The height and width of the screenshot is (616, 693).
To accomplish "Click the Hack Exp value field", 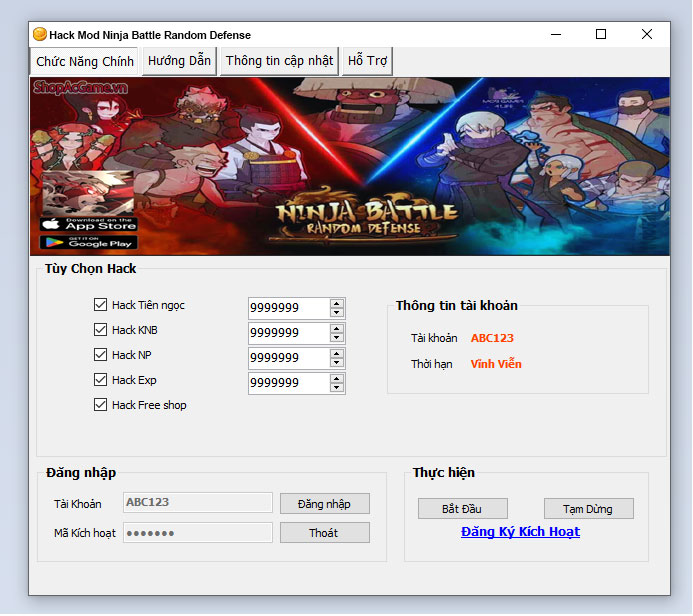I will coord(289,384).
